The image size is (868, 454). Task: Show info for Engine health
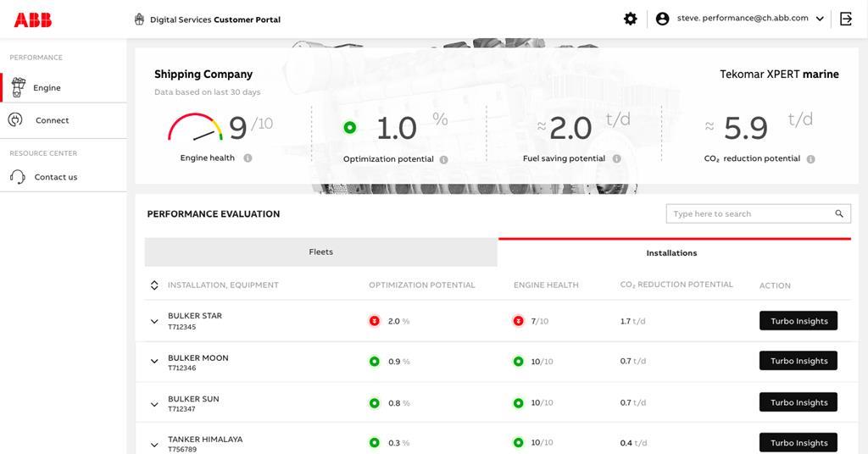click(x=248, y=158)
